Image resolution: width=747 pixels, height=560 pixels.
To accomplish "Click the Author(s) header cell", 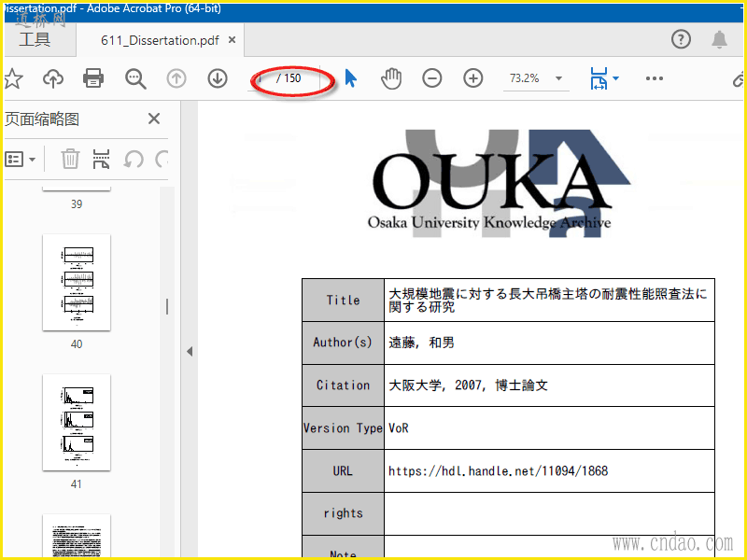I will (x=343, y=343).
